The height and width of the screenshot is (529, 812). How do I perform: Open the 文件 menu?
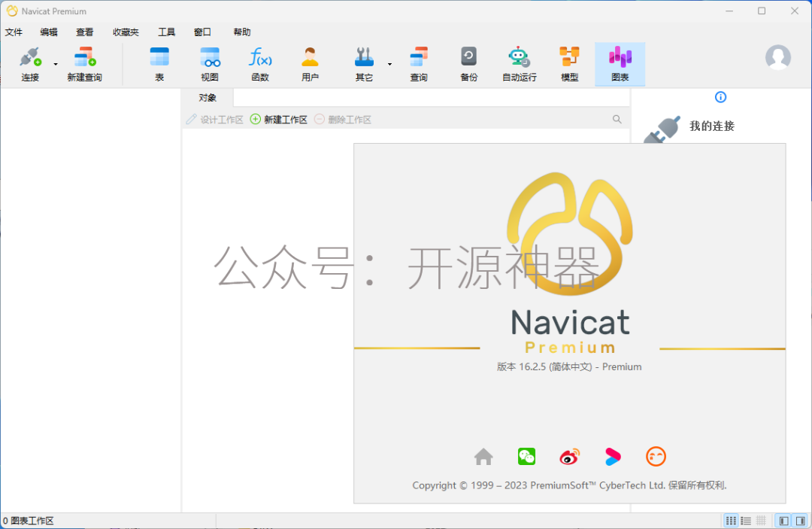[14, 32]
